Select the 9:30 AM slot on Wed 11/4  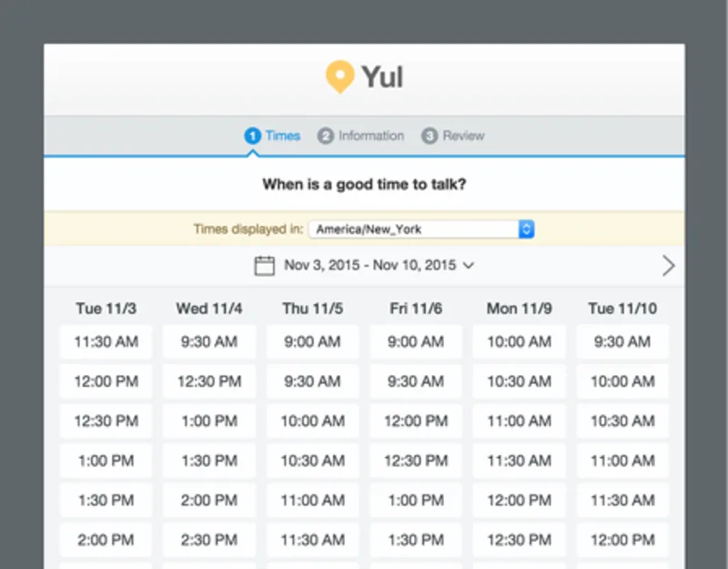pyautogui.click(x=208, y=341)
